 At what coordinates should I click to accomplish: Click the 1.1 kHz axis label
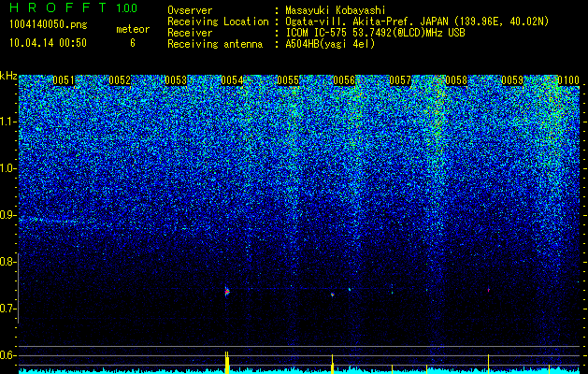tap(8, 122)
